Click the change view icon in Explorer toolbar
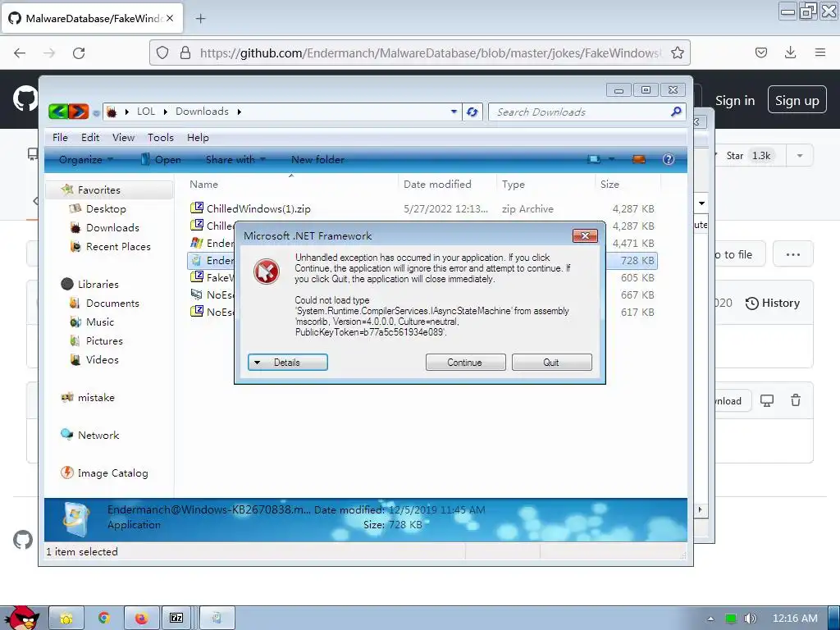 (594, 159)
